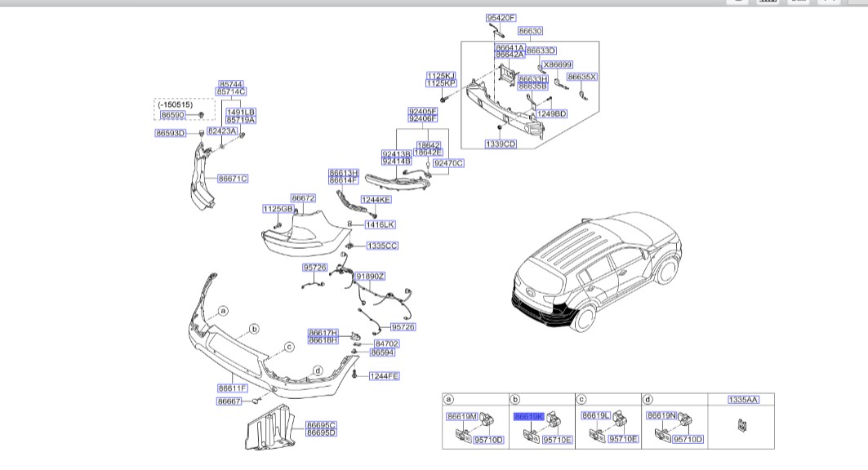The image size is (868, 470).
Task: Click circled marker 'b' on the bumper
Action: point(254,329)
